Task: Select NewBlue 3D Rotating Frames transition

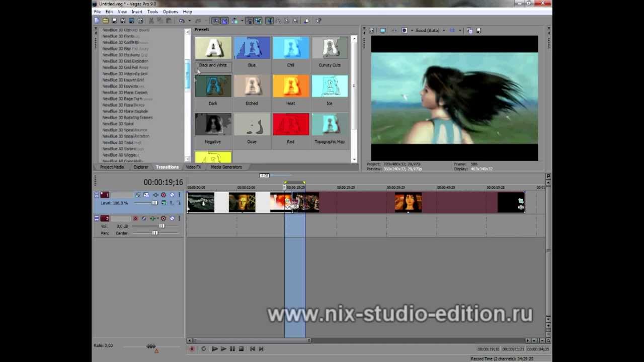Action: [127, 118]
